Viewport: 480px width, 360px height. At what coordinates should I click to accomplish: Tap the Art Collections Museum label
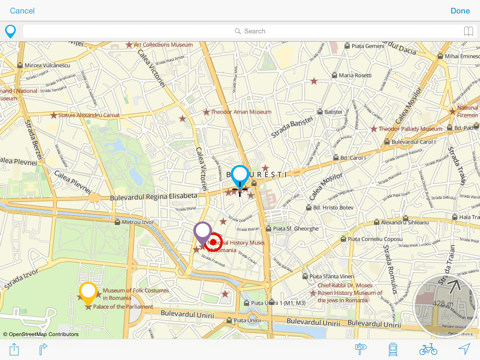click(x=163, y=45)
